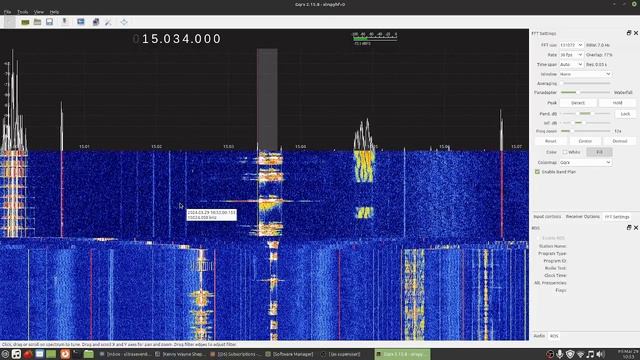Click the date and time clock in taskbar
640x360 pixels.
pyautogui.click(x=628, y=354)
